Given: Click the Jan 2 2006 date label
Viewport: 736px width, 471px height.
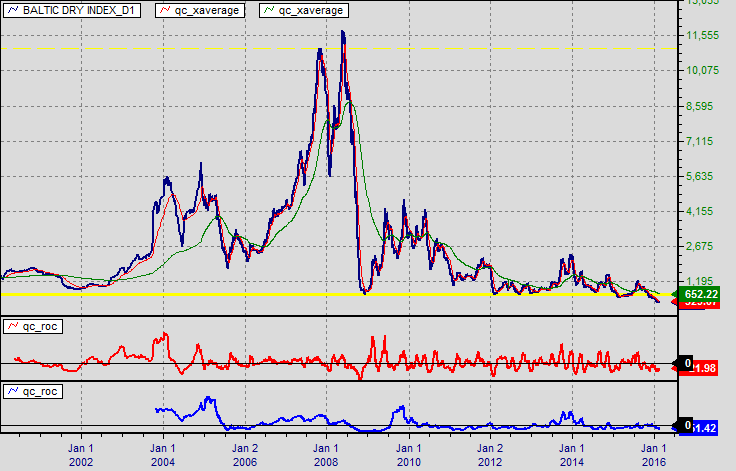Looking at the screenshot, I should [x=245, y=455].
